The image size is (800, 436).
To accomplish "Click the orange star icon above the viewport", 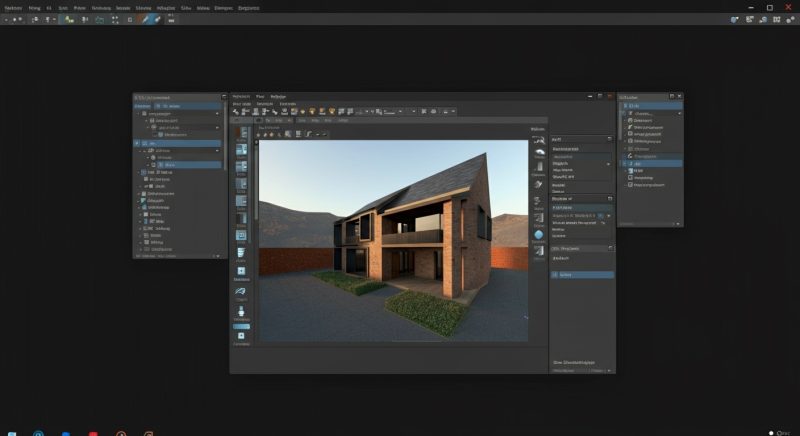I will click(272, 134).
